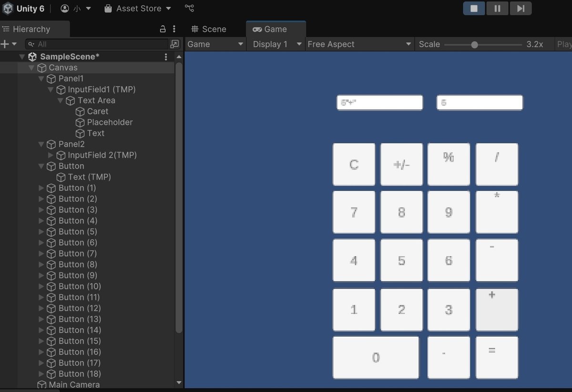This screenshot has width=572, height=392.
Task: Click the Unity Version Control icon
Action: (189, 8)
